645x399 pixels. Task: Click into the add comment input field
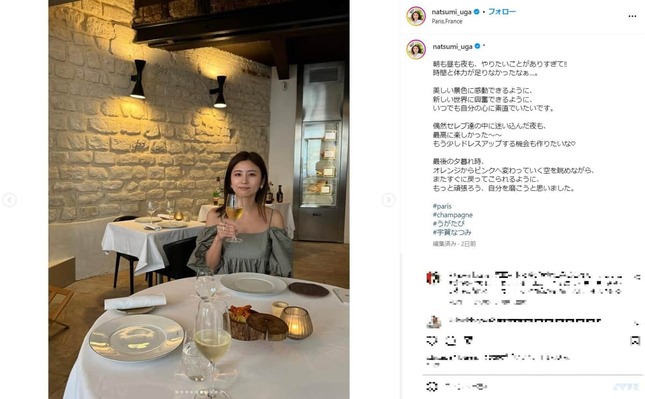coord(527,387)
